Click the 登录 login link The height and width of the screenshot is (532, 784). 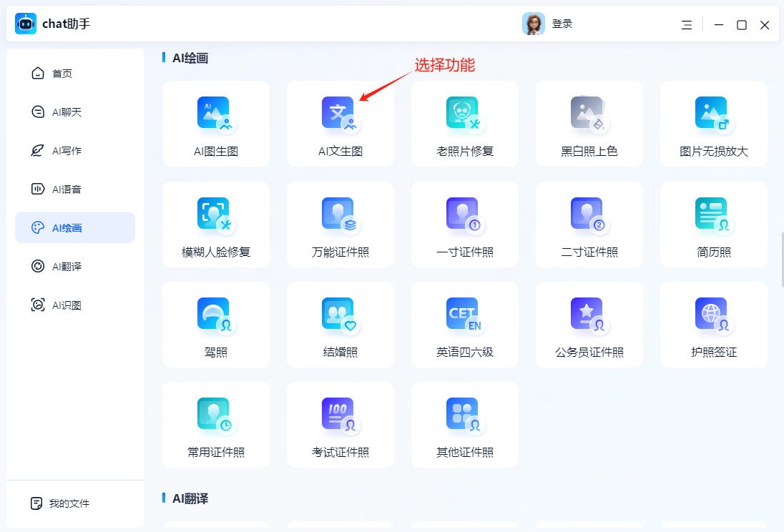[562, 24]
